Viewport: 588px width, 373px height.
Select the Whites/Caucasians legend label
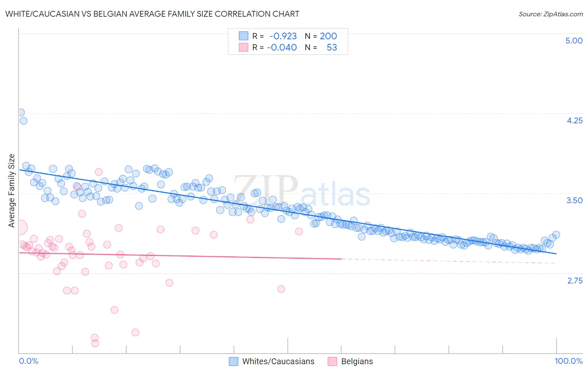point(278,361)
